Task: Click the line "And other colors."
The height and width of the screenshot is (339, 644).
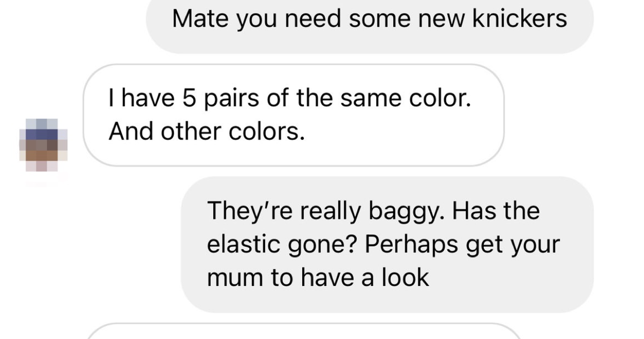Action: coord(207,132)
